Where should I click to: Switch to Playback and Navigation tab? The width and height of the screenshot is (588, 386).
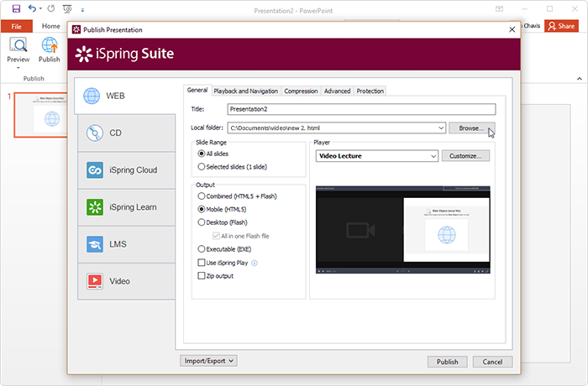coord(245,91)
